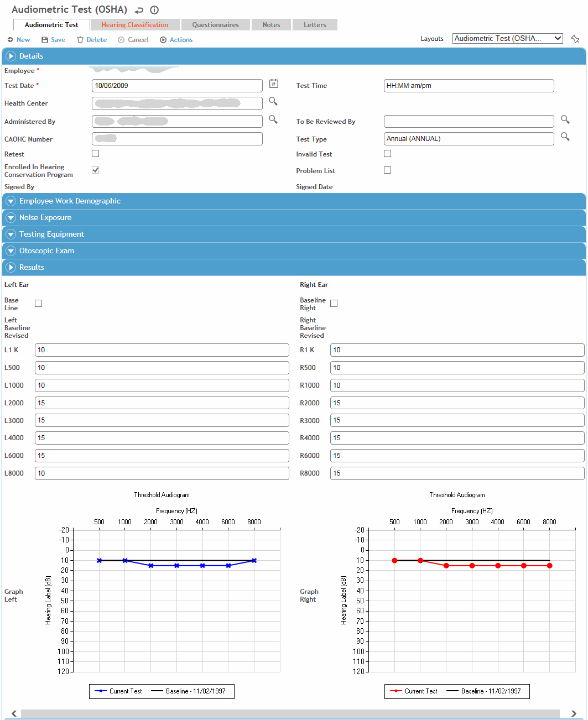Screen dimensions: 588x720
Task: Open the Actions menu label
Action: [x=181, y=40]
